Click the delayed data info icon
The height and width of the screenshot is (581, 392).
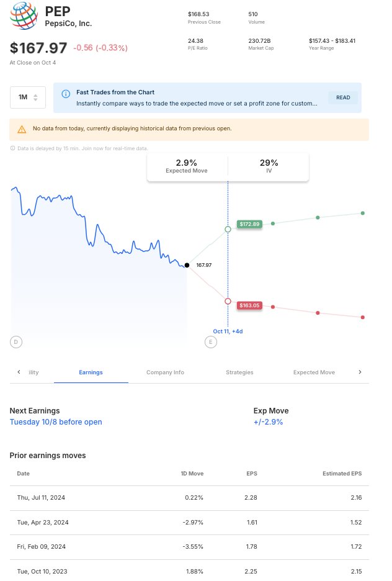12,148
